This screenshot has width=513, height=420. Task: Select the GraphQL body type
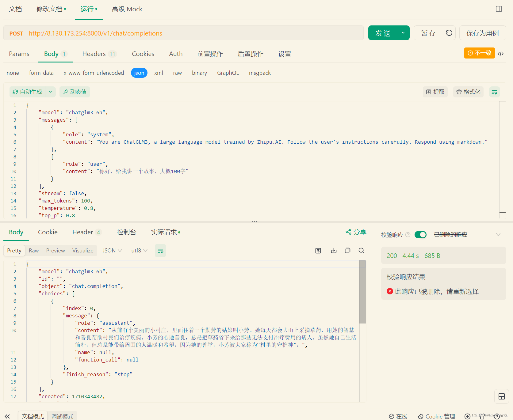[x=228, y=73]
